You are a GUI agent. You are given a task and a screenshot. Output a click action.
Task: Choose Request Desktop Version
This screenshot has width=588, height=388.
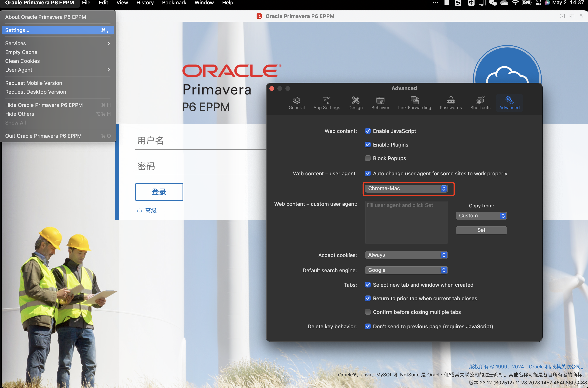(58, 92)
